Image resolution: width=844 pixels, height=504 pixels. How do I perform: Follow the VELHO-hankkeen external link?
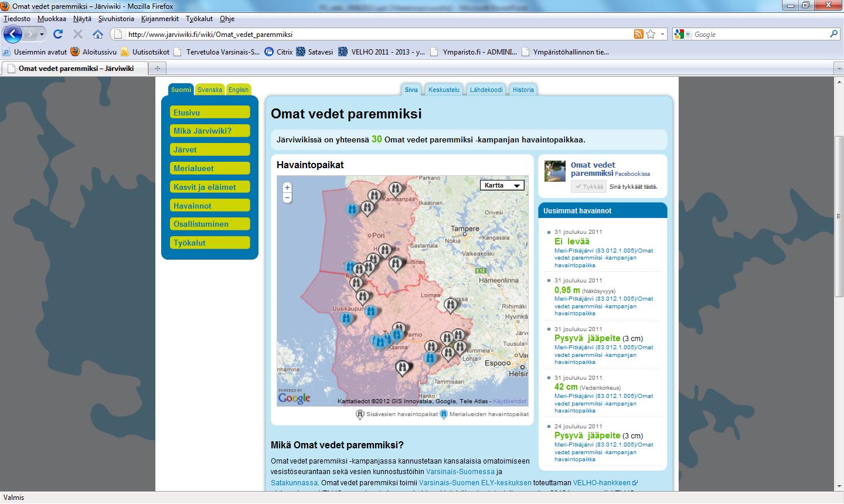pos(605,483)
